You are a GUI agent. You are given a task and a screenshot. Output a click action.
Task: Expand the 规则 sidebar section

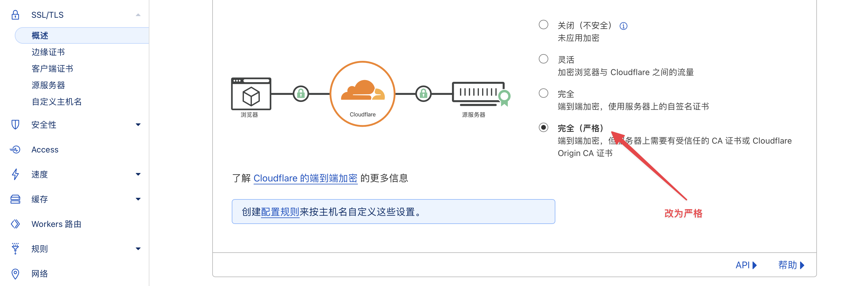point(138,248)
